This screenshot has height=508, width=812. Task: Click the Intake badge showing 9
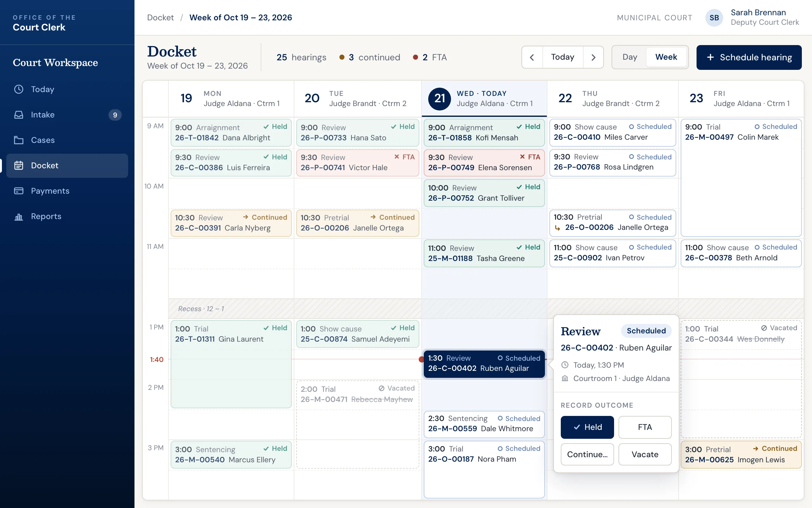pos(115,115)
